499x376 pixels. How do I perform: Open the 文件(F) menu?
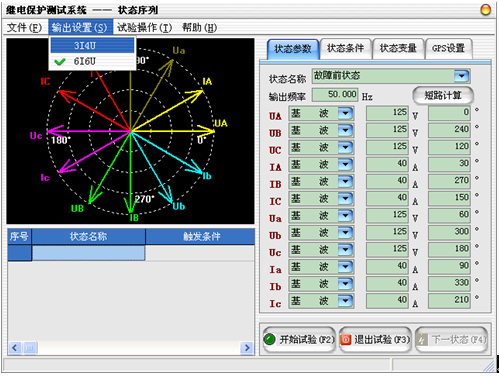point(24,27)
